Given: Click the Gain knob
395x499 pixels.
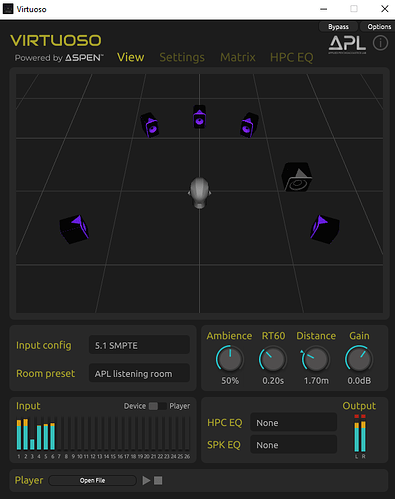Looking at the screenshot, I should click(359, 359).
